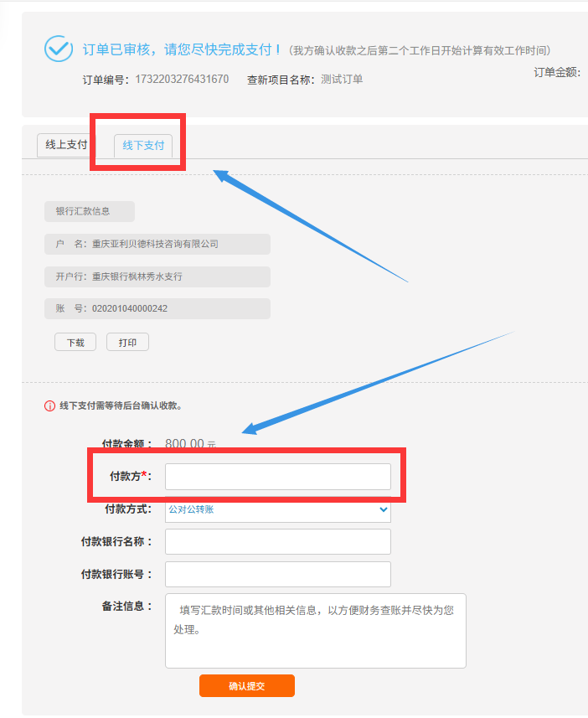
Task: Focus the 付款方 required input field
Action: [x=277, y=477]
